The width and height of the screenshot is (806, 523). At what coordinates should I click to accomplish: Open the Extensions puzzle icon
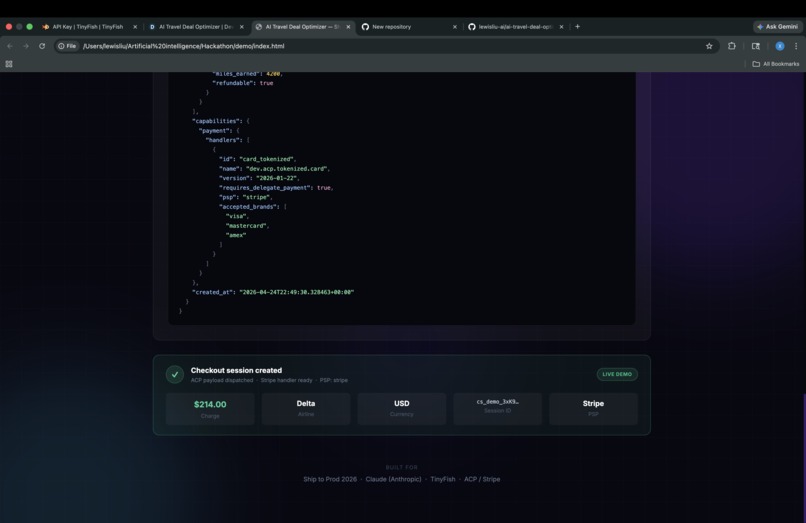point(732,46)
